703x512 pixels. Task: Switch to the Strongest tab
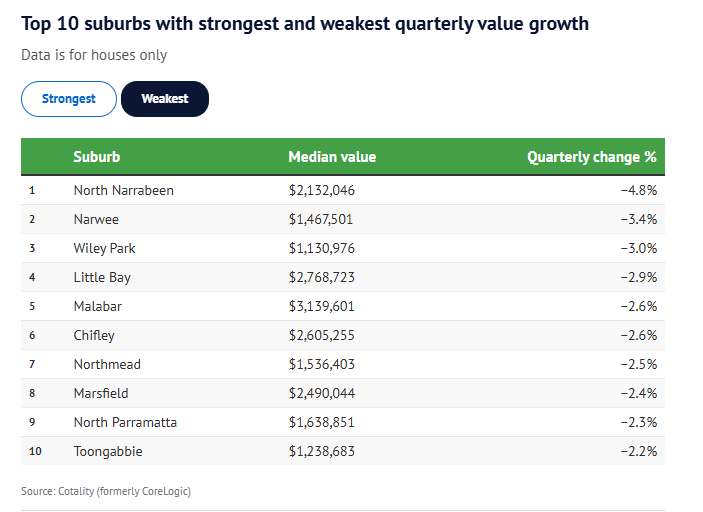[69, 99]
